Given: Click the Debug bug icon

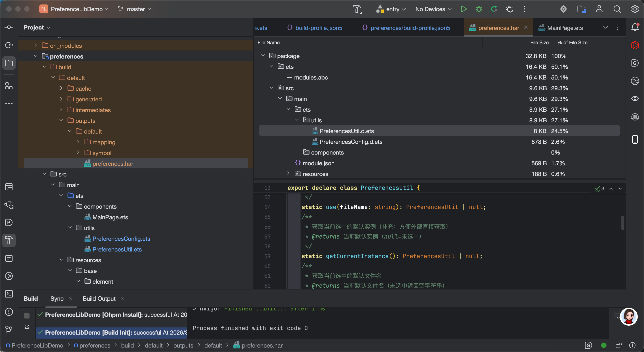Looking at the screenshot, I should click(x=479, y=9).
